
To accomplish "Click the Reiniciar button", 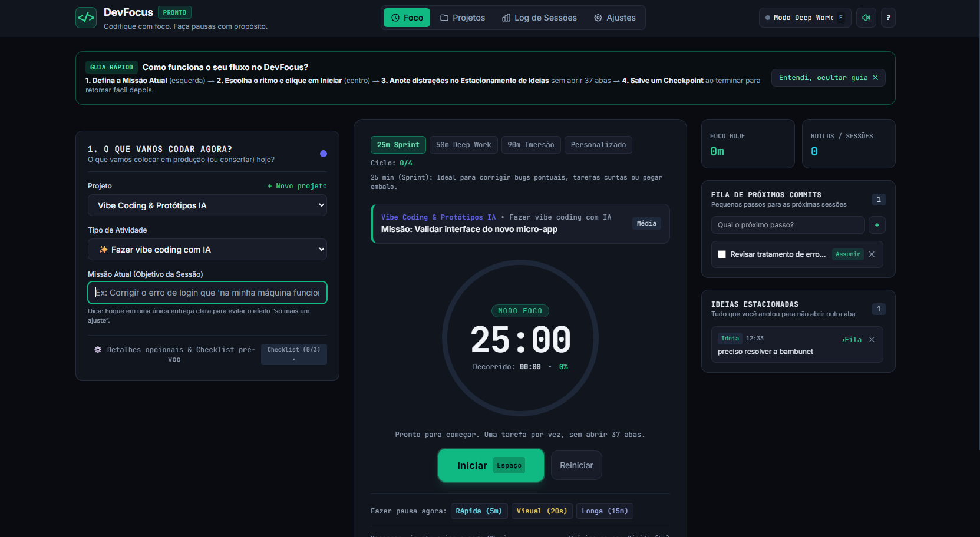I will (576, 465).
